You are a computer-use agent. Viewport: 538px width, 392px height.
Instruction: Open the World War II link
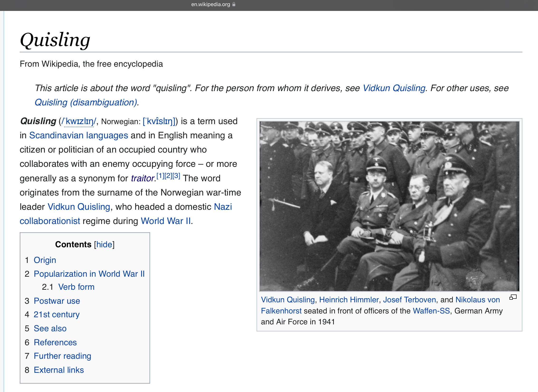click(166, 221)
